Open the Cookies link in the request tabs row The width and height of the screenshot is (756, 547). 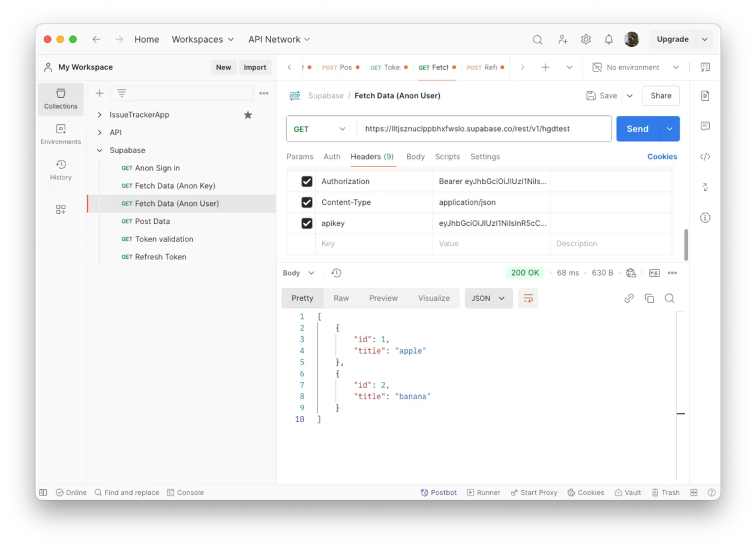662,157
